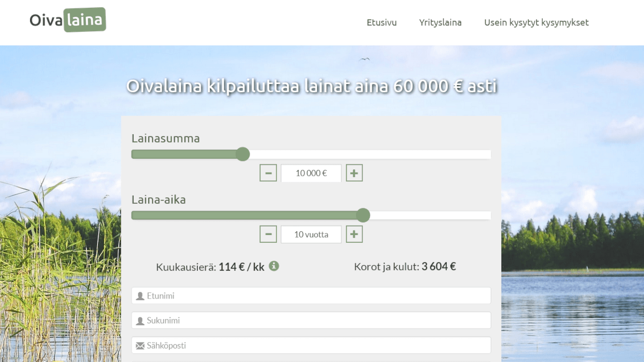The width and height of the screenshot is (644, 362).
Task: Increase loan amount with plus button
Action: point(354,173)
